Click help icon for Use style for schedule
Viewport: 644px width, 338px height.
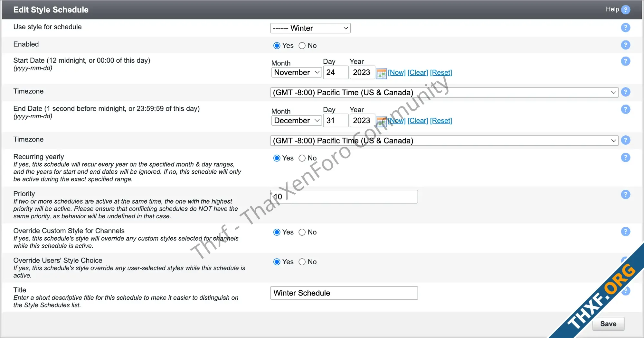click(x=625, y=28)
